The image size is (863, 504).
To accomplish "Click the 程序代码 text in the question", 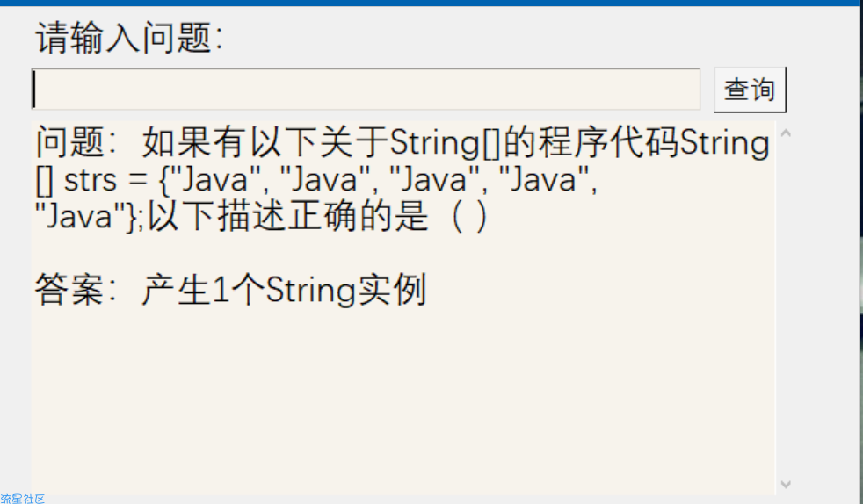I will [x=608, y=142].
